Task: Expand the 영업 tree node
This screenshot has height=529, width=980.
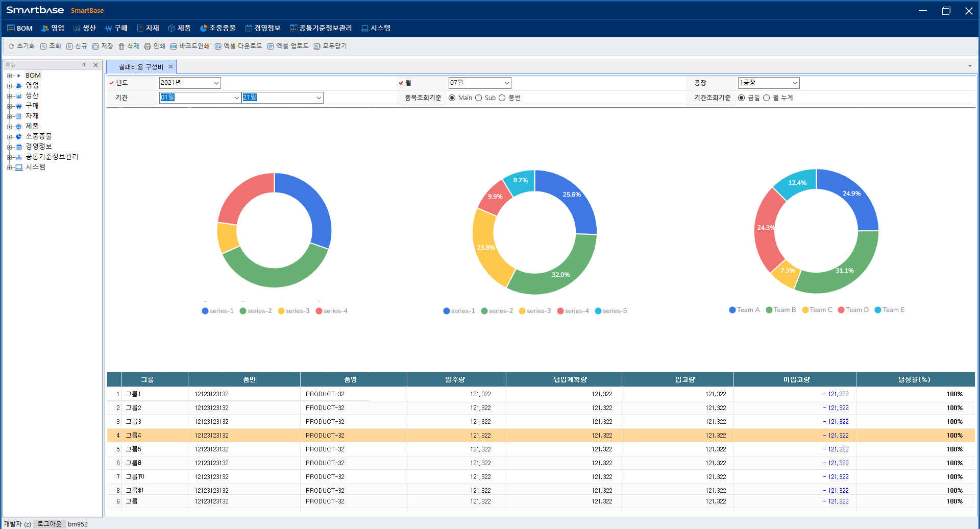Action: click(9, 86)
